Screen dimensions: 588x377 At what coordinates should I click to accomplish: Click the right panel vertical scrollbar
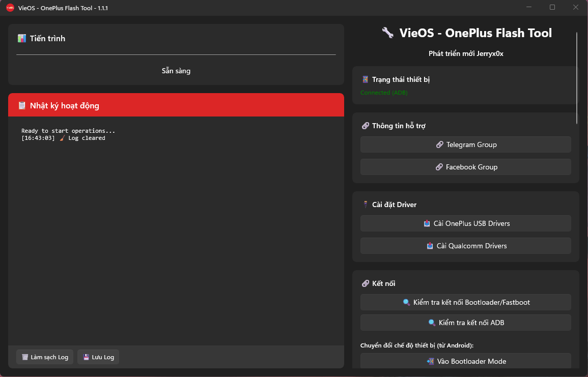pyautogui.click(x=577, y=78)
